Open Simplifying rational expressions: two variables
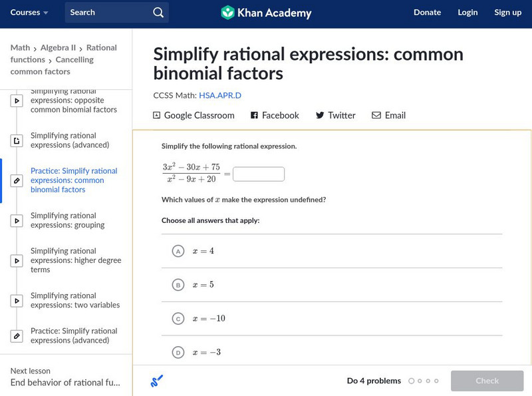This screenshot has height=396, width=532. click(75, 300)
